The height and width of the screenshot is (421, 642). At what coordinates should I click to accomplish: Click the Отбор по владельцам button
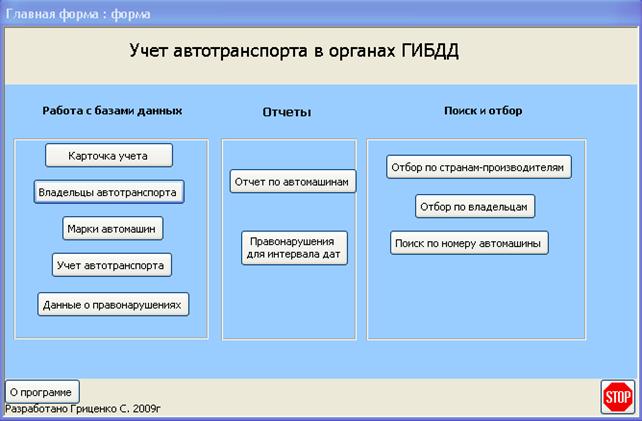(x=475, y=206)
